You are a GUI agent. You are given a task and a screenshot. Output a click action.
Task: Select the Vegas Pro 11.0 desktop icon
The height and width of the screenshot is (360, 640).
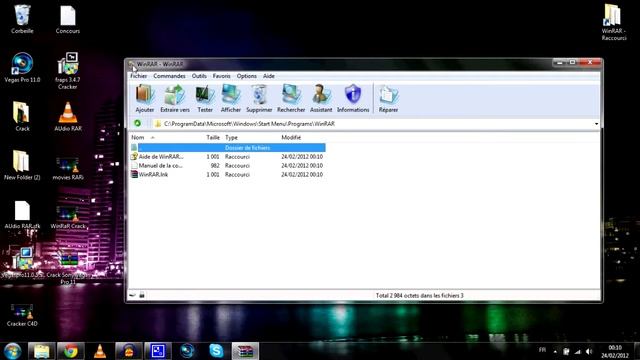[22, 68]
